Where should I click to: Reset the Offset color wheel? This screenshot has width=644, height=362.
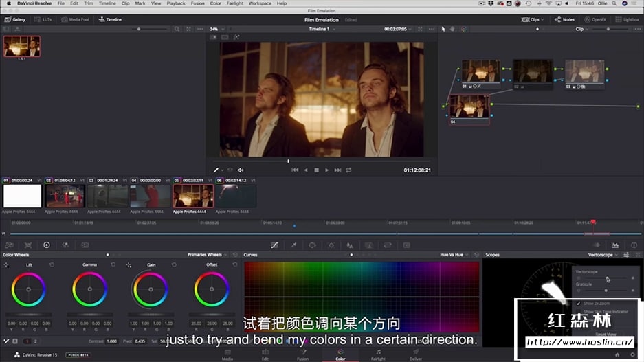click(235, 264)
